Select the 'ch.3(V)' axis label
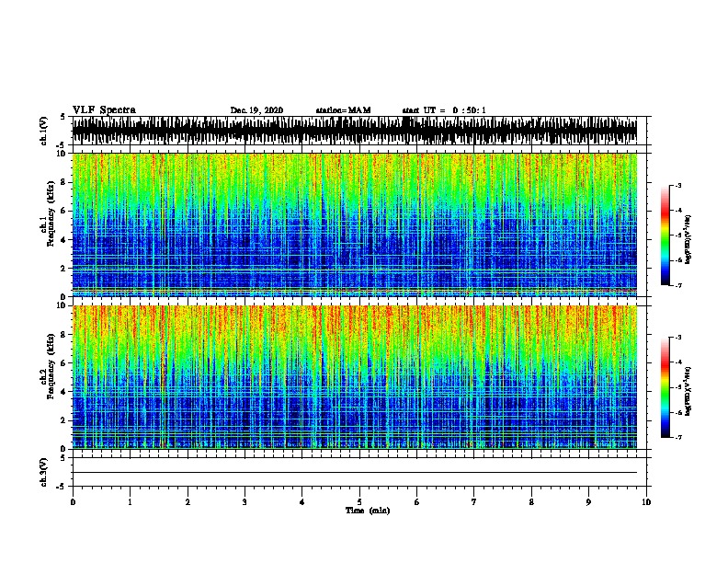728x563 pixels. point(44,472)
